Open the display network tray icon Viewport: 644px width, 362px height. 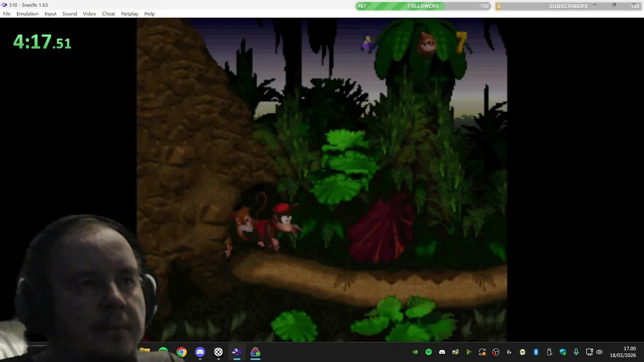point(589,352)
